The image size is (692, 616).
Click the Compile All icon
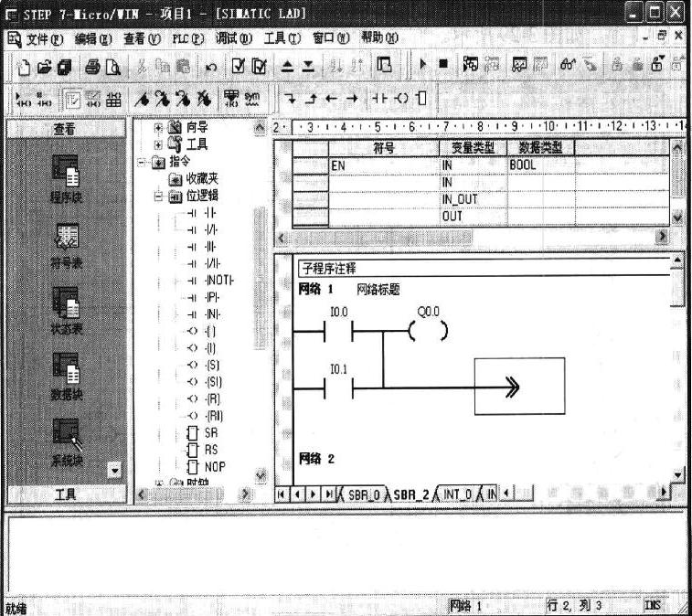259,66
